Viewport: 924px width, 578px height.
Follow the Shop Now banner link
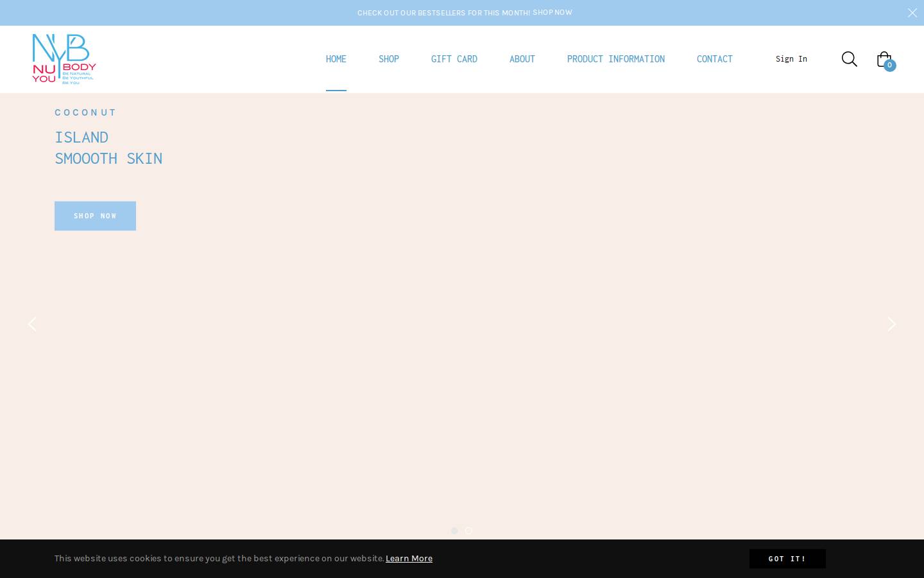tap(552, 12)
